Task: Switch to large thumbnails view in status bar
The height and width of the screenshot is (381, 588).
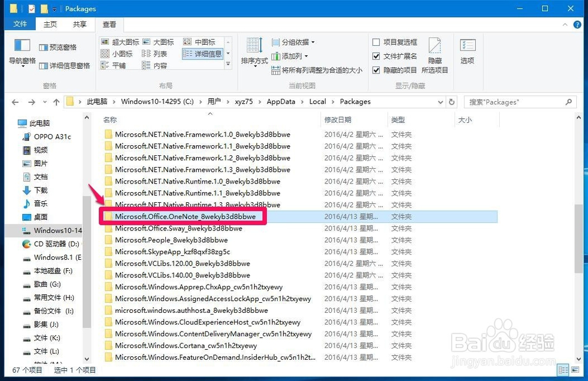Action: point(575,370)
